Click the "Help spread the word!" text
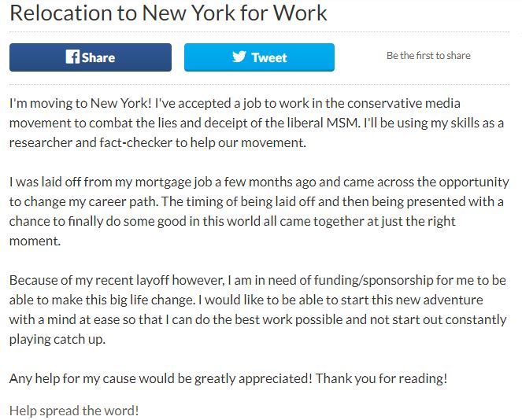This screenshot has height=420, width=522. (74, 411)
